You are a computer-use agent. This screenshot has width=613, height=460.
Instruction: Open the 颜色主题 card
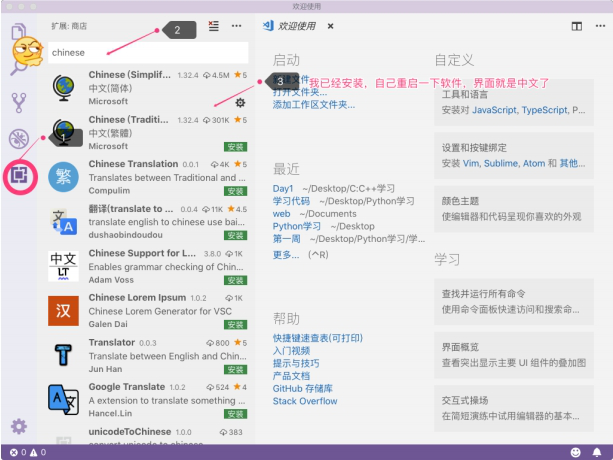[x=514, y=209]
